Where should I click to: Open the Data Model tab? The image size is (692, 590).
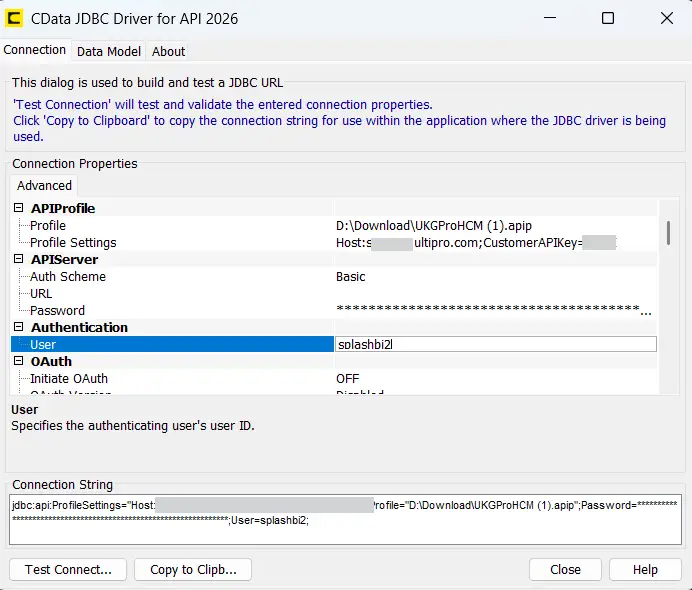(x=109, y=52)
